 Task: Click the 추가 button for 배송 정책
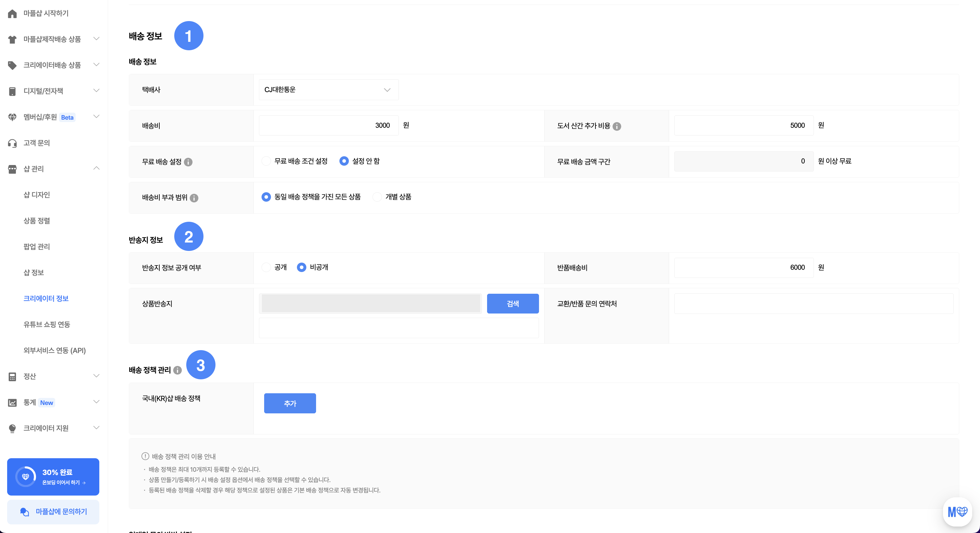(290, 403)
